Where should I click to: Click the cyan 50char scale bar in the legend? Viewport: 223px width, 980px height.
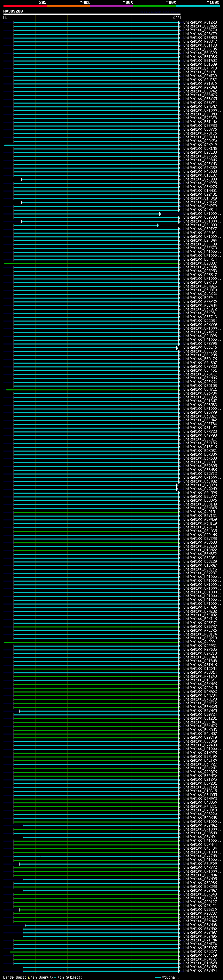[x=158, y=977]
